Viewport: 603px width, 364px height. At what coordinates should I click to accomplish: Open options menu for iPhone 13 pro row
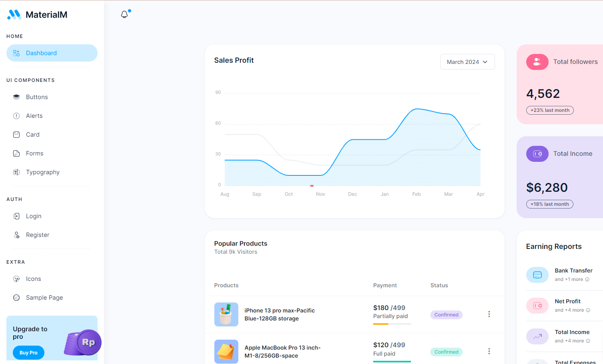[489, 314]
